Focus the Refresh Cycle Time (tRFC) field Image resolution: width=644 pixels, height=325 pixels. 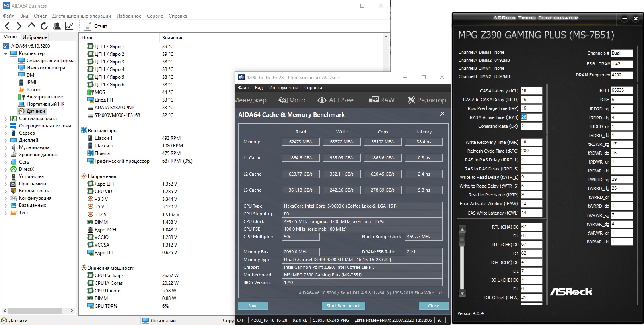click(x=531, y=151)
